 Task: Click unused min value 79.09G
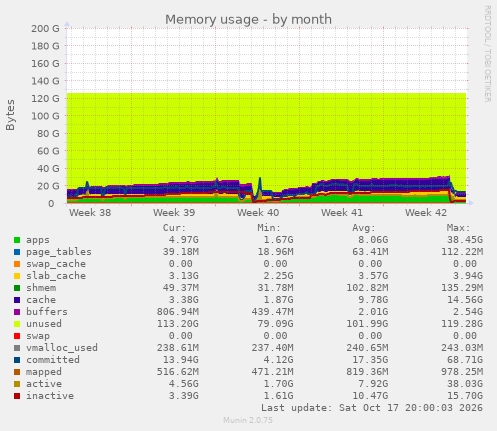[275, 324]
